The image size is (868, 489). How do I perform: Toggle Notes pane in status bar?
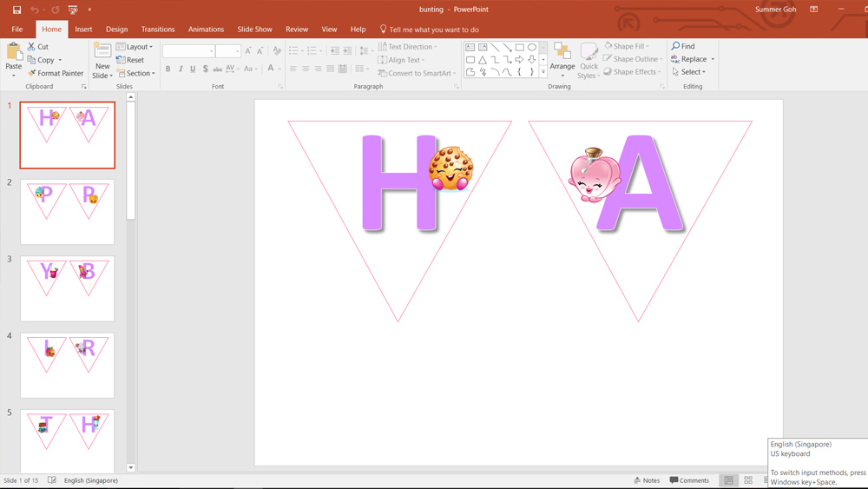tap(647, 480)
